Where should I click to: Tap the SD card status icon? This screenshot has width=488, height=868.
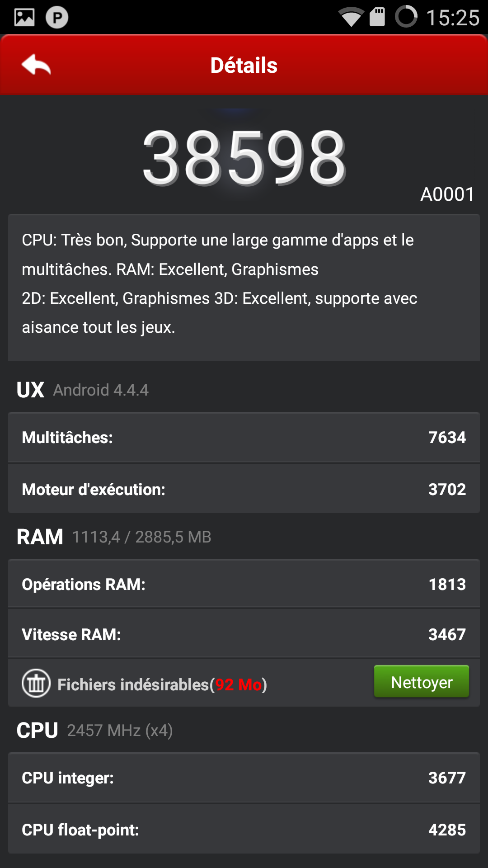(377, 18)
